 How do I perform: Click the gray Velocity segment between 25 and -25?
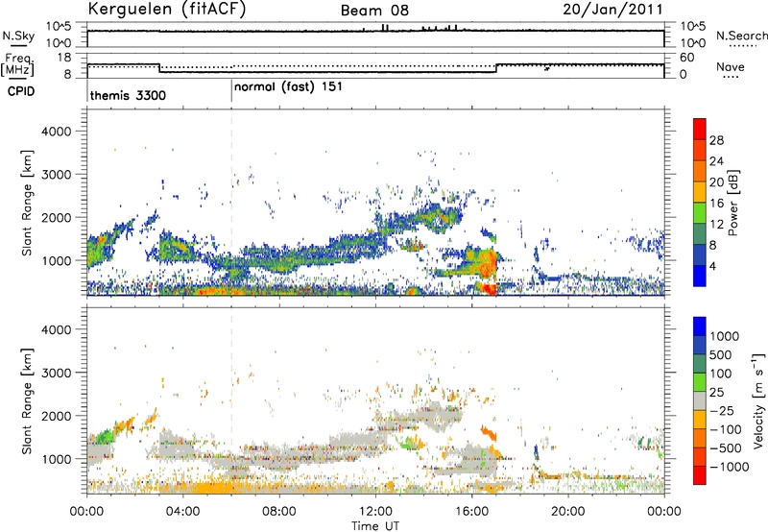[x=700, y=400]
